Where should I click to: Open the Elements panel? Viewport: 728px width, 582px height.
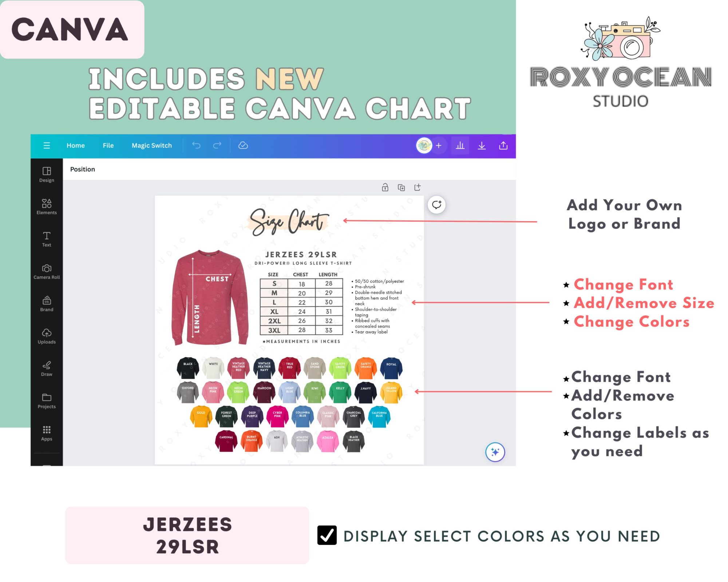click(47, 207)
